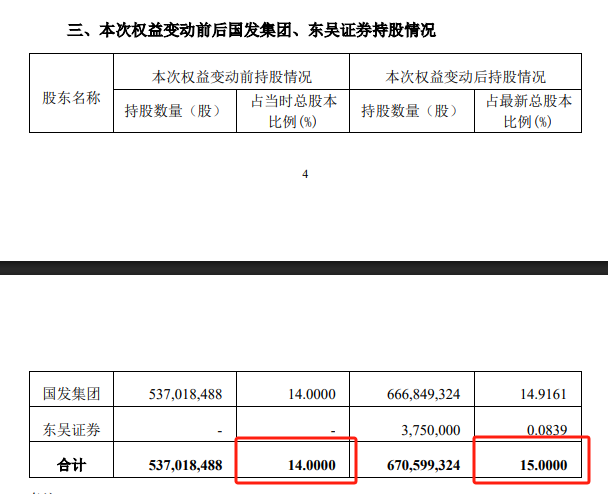Select the 占当时总股本比例(%) header cell
The height and width of the screenshot is (494, 608).
(293, 111)
